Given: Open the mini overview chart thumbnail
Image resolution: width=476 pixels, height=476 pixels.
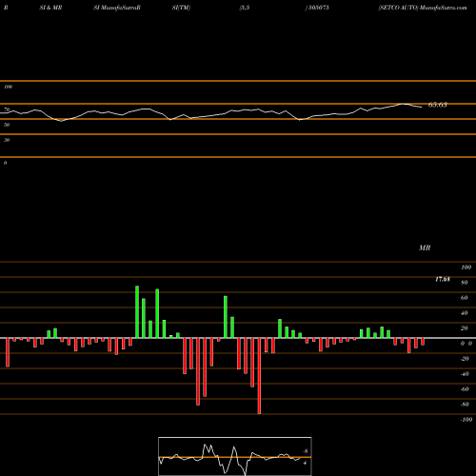Looking at the screenshot, I should tap(235, 456).
